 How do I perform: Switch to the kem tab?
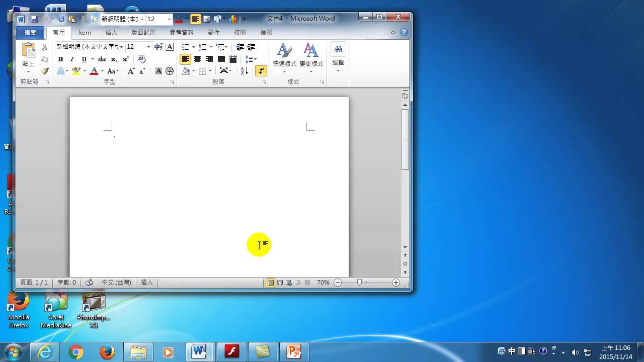tap(85, 32)
